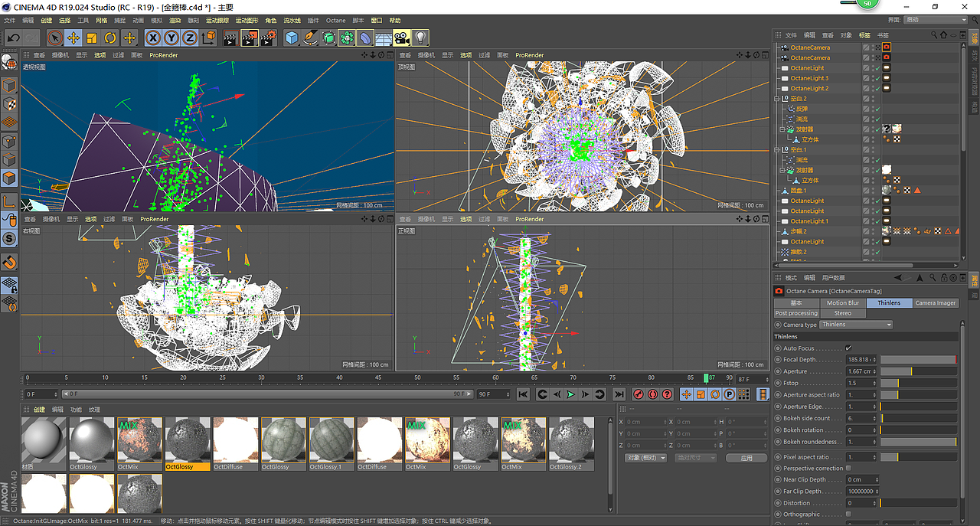
Task: Render to Picture Viewer icon
Action: [x=249, y=38]
